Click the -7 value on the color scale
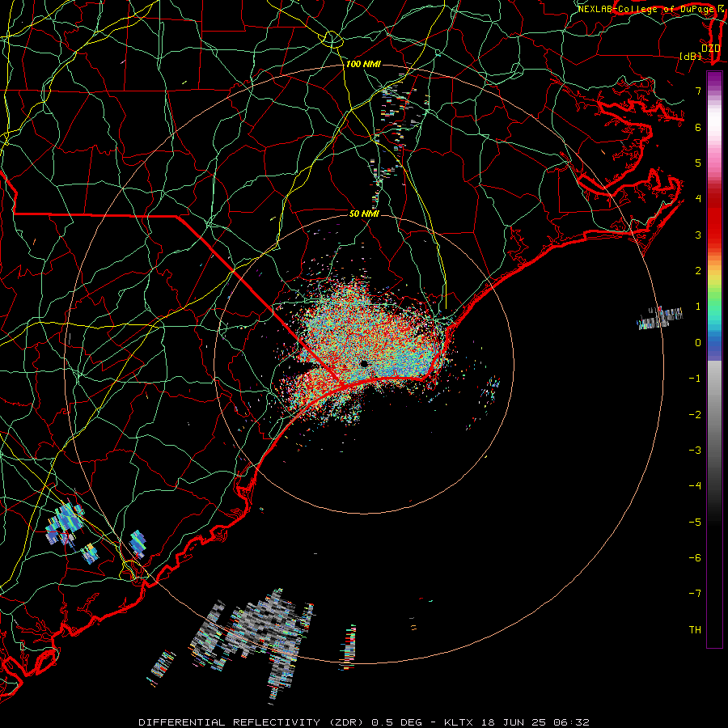Viewport: 728px width, 728px height. 695,594
